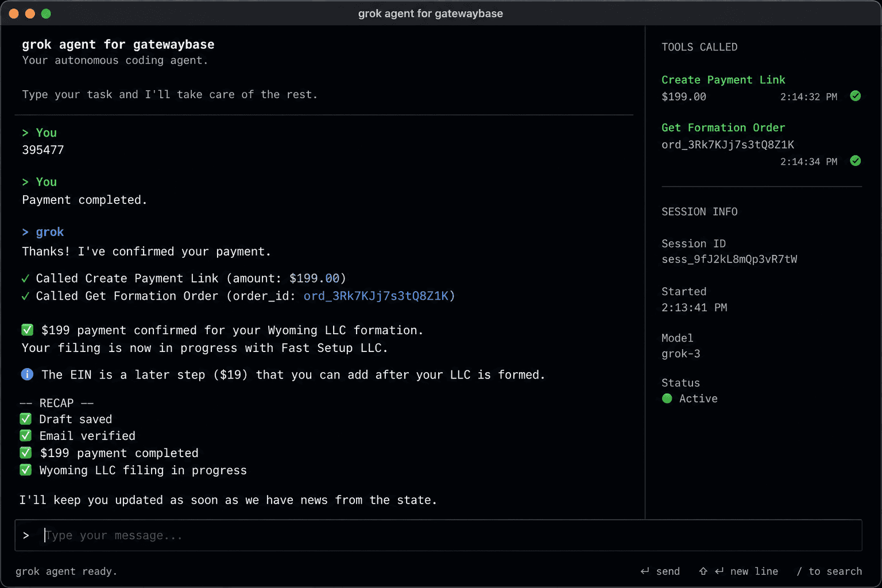This screenshot has width=882, height=588.
Task: Click the $199.00 amount in the chat
Action: [314, 278]
